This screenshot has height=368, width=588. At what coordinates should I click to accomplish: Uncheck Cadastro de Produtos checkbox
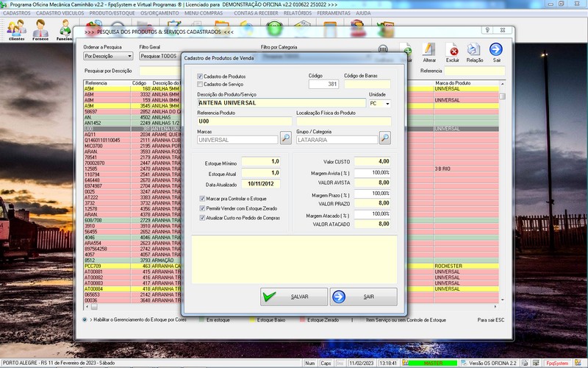pyautogui.click(x=200, y=77)
